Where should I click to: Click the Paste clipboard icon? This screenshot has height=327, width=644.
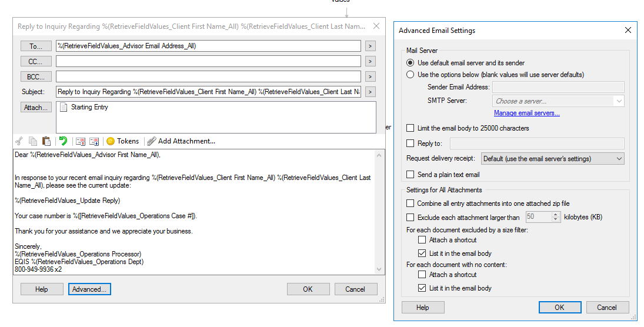(46, 141)
